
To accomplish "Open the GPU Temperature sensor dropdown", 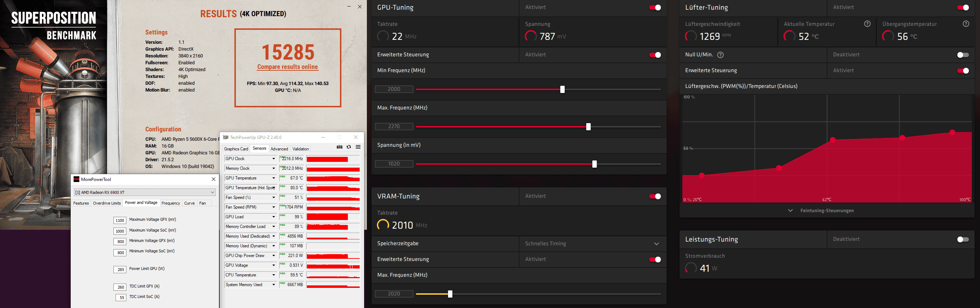I will point(273,178).
